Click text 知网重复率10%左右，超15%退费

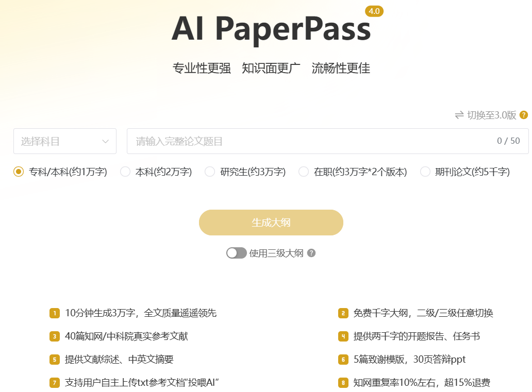[422, 383]
